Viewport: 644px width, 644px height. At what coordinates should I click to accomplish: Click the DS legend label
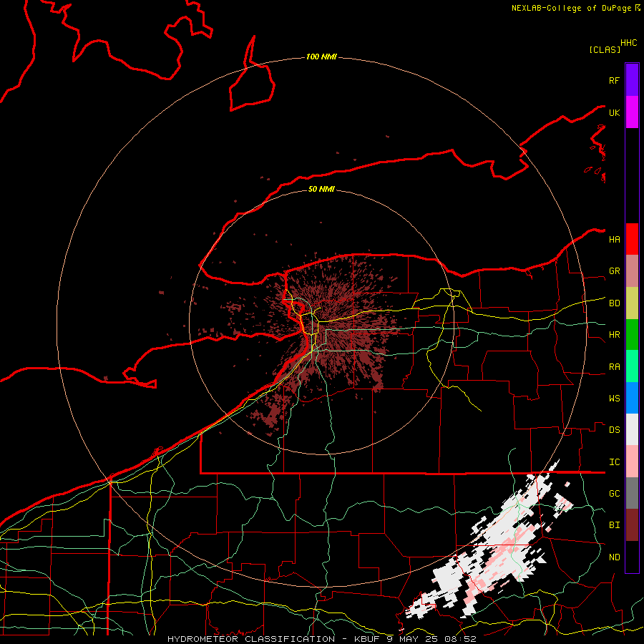point(615,430)
